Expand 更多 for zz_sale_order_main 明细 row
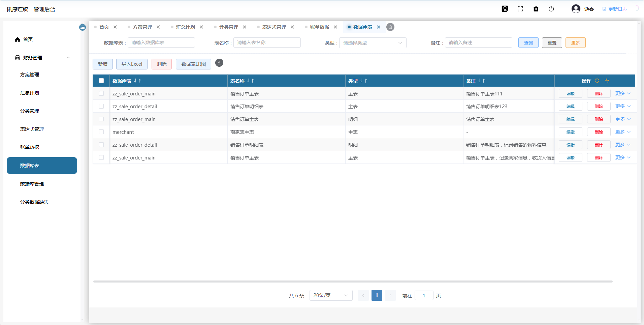 (x=623, y=119)
